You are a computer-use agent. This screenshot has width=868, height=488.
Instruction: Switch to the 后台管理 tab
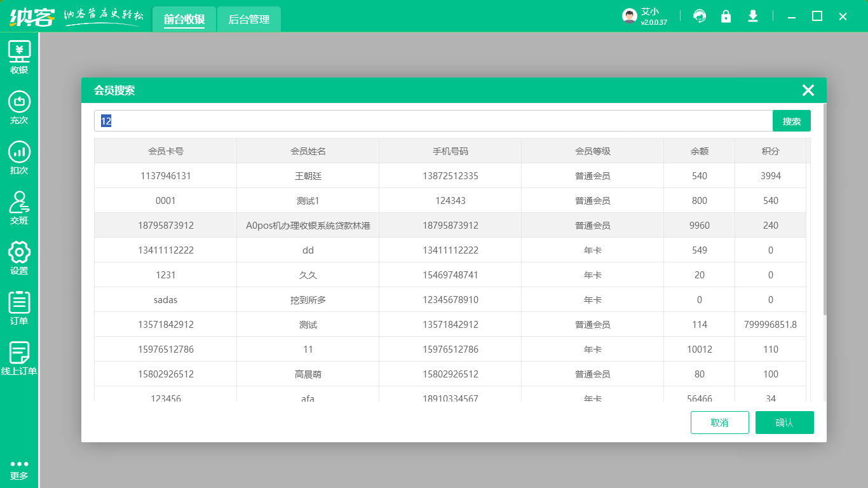249,20
